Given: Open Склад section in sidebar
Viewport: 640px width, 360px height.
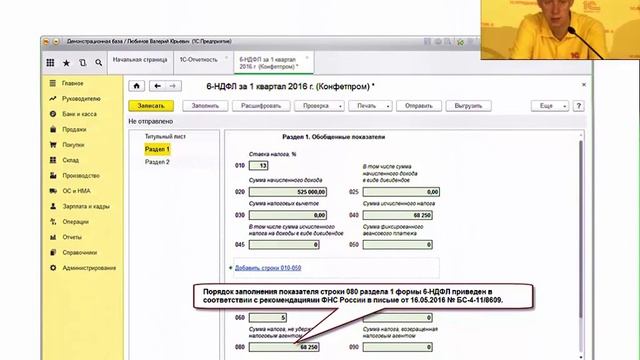Looking at the screenshot, I should [70, 160].
